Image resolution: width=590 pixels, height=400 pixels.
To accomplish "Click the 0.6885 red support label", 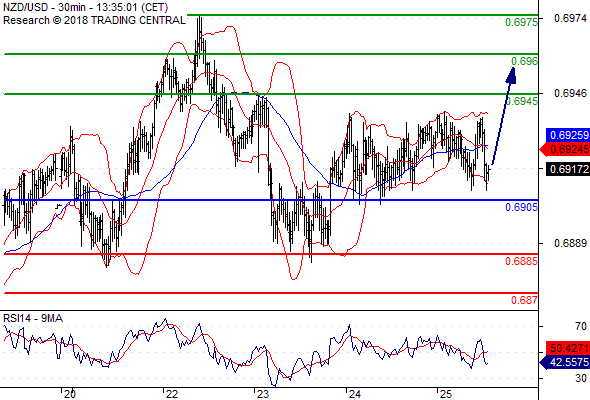I will tap(521, 261).
